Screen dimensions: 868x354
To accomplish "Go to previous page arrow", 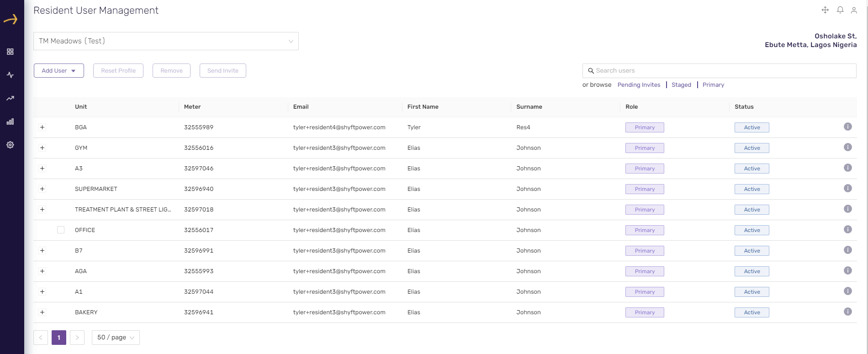I will [41, 338].
